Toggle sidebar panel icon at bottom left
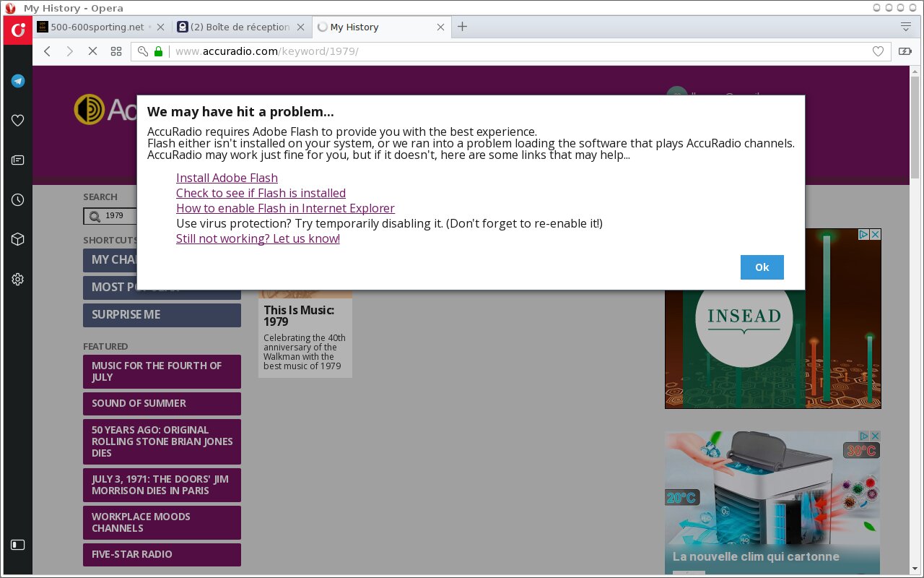The width and height of the screenshot is (924, 578). coord(18,545)
